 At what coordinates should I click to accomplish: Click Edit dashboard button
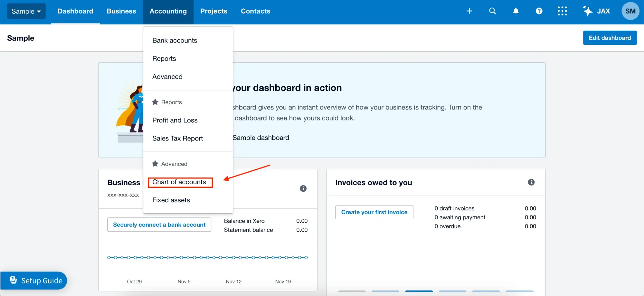coord(610,38)
